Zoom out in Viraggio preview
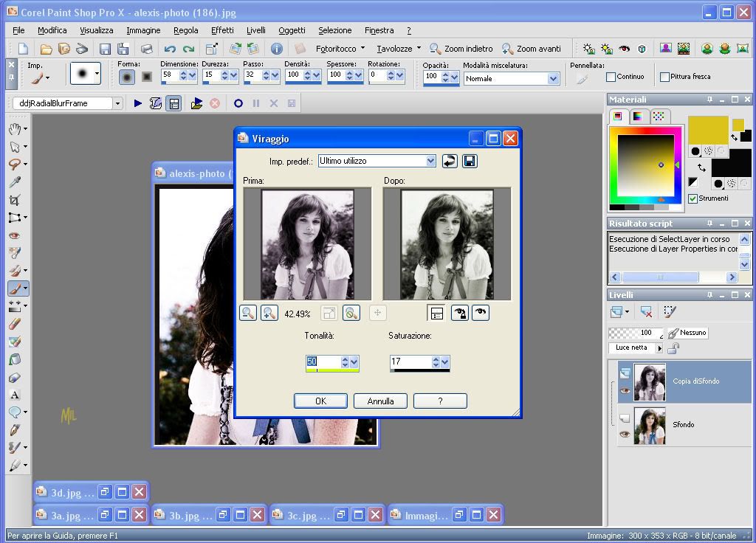 click(x=248, y=313)
